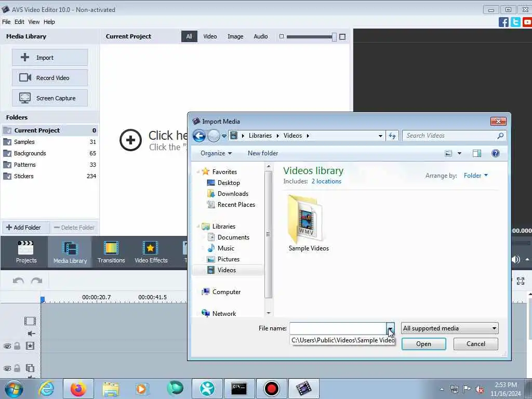Click the audio track speaker icon on timeline
The image size is (532, 399).
coord(31,334)
